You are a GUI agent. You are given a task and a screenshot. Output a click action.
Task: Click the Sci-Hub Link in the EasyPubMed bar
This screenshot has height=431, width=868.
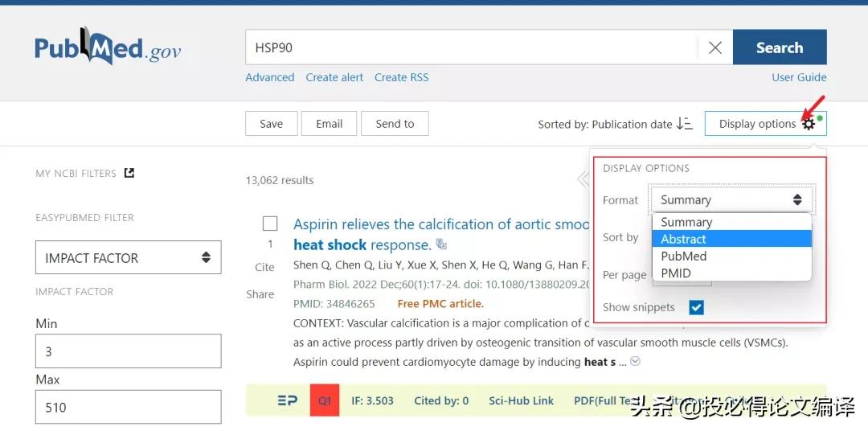pyautogui.click(x=521, y=400)
